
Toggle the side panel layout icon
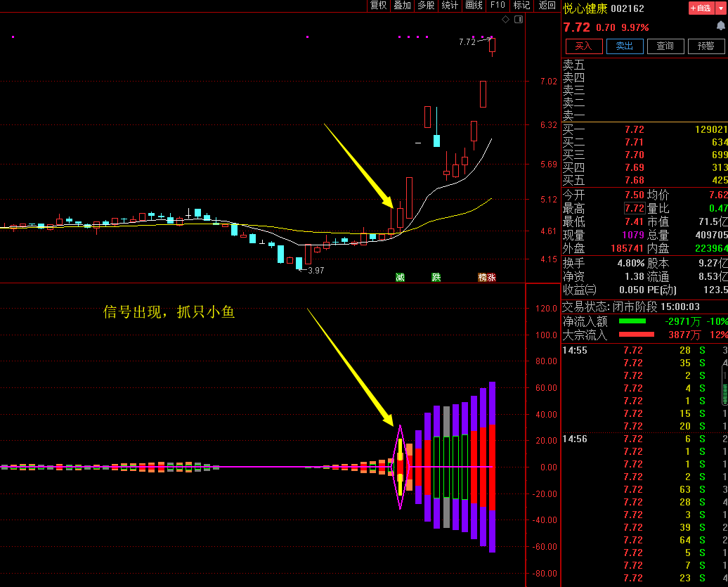tap(519, 20)
